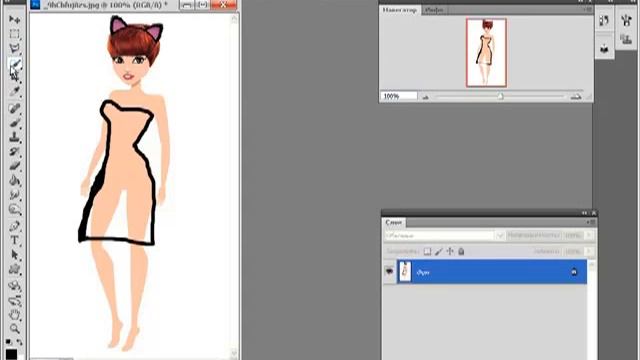Select the Rectangular Marquee tool
This screenshot has width=640, height=360.
click(14, 34)
